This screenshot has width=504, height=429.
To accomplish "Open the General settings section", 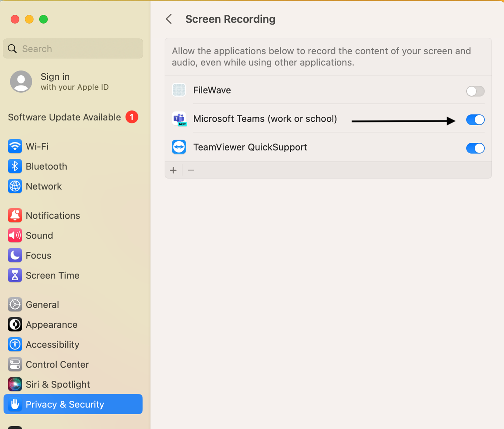I will click(42, 304).
